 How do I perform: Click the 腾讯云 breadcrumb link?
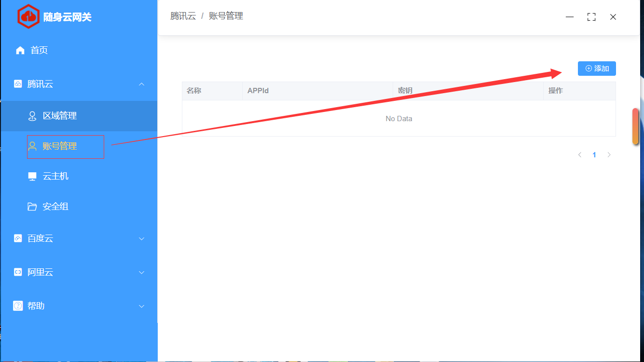tap(183, 16)
